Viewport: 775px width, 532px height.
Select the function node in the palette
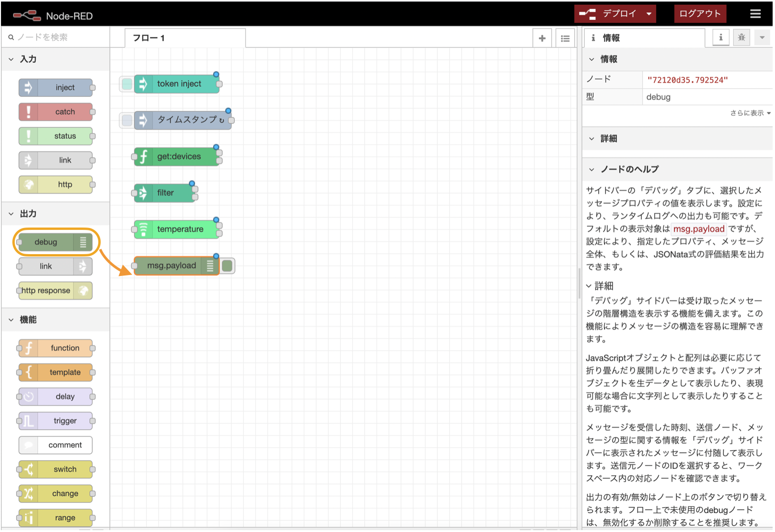click(x=56, y=348)
